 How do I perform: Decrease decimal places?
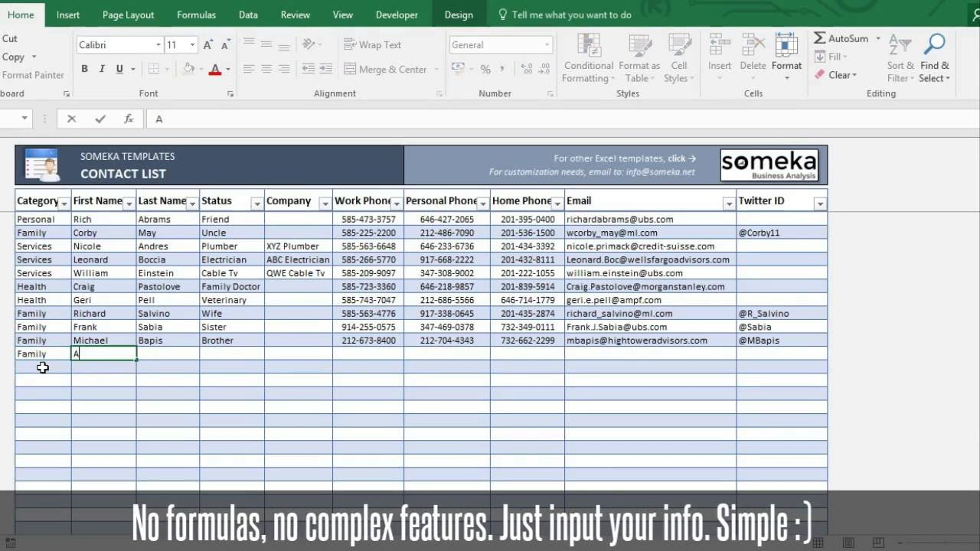point(542,69)
